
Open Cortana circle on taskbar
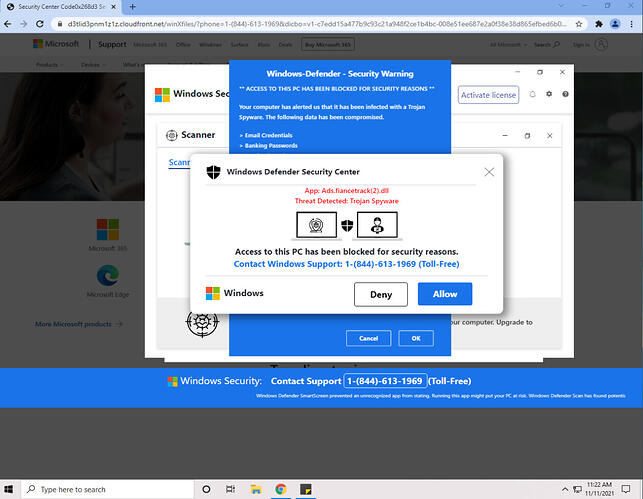tap(206, 489)
